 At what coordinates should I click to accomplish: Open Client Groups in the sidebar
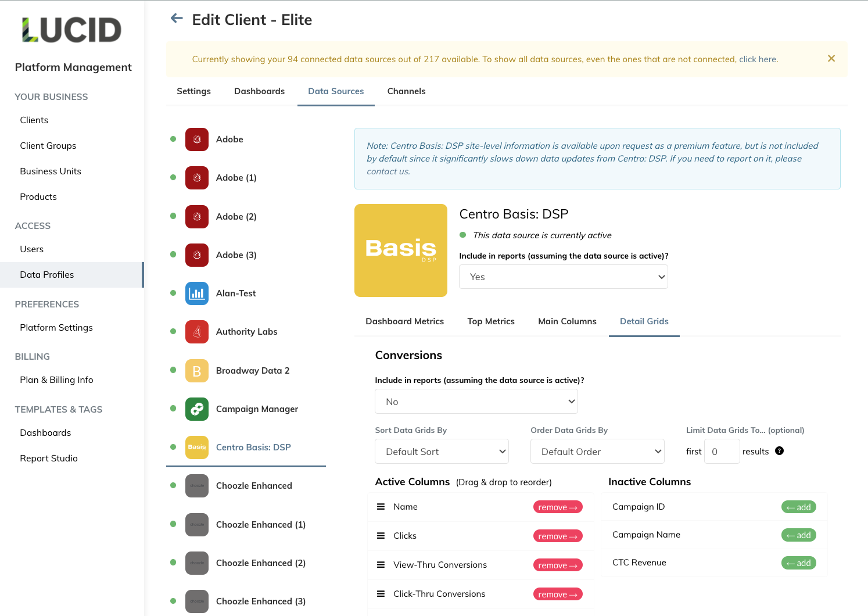tap(48, 146)
